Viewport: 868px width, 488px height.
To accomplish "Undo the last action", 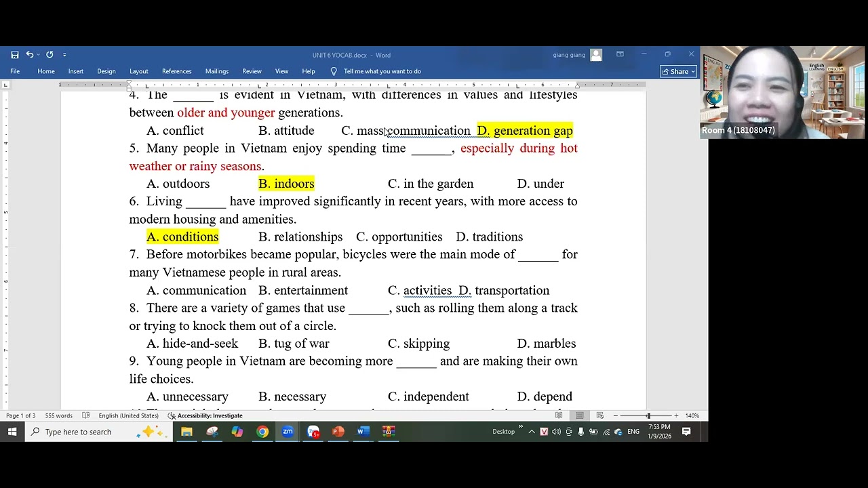I will click(x=29, y=55).
